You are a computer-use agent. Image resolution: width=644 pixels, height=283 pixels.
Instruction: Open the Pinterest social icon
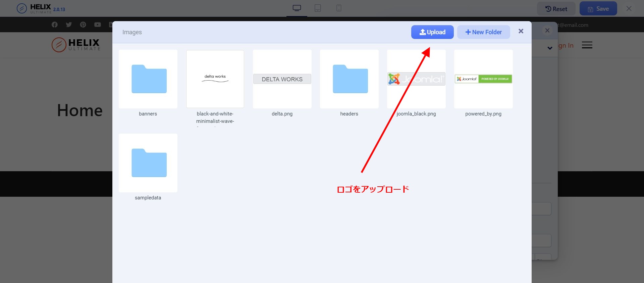83,25
